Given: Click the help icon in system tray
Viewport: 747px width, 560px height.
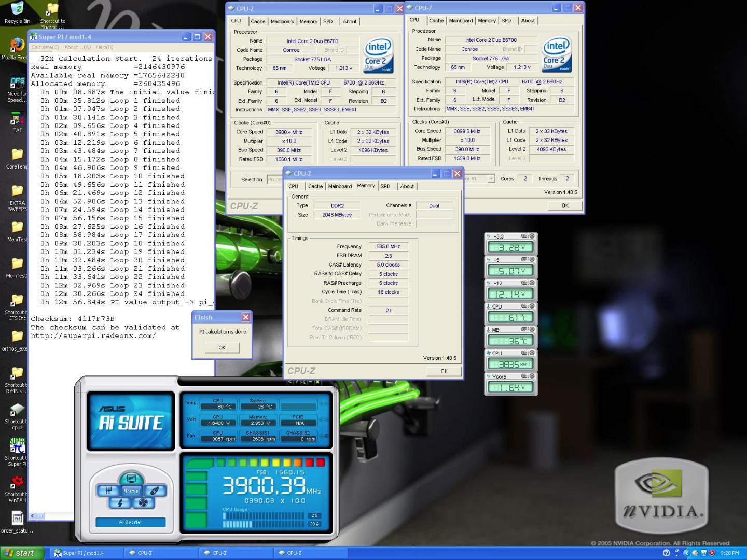Looking at the screenshot, I should tap(667, 553).
